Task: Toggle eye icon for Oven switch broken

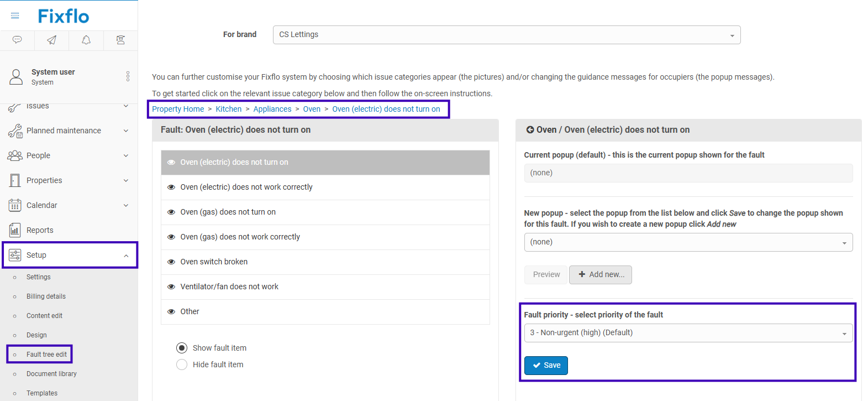Action: (171, 262)
